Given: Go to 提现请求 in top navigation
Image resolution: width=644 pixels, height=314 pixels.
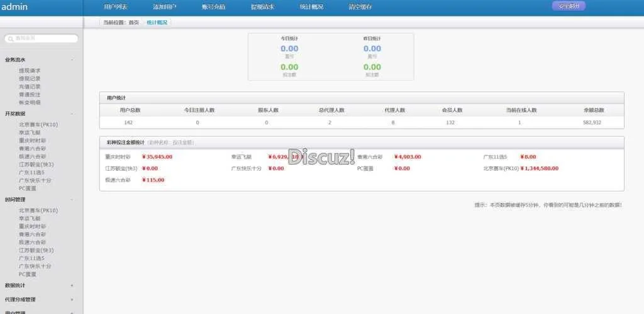Looking at the screenshot, I should [262, 7].
